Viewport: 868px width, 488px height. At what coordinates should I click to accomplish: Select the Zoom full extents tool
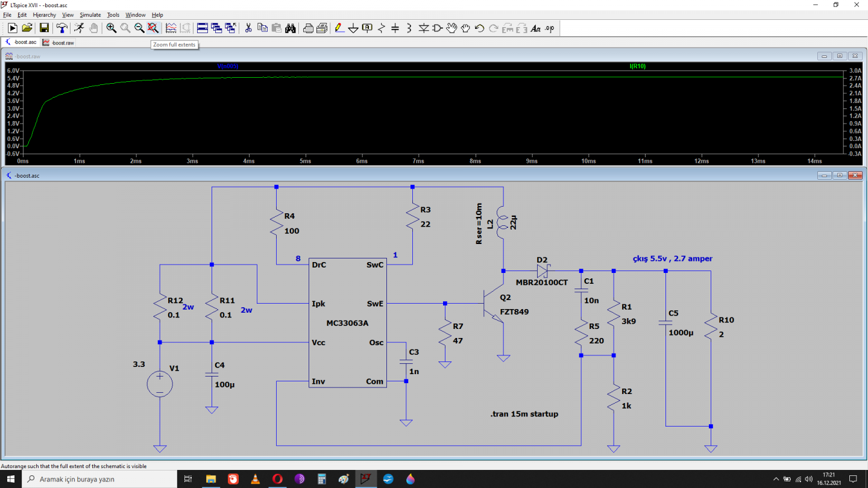pyautogui.click(x=153, y=28)
